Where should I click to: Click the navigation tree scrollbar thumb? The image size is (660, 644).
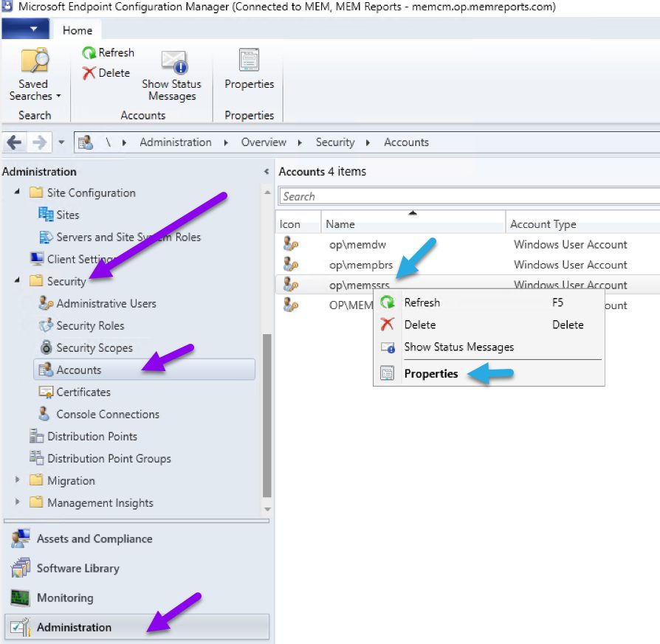coord(267,415)
